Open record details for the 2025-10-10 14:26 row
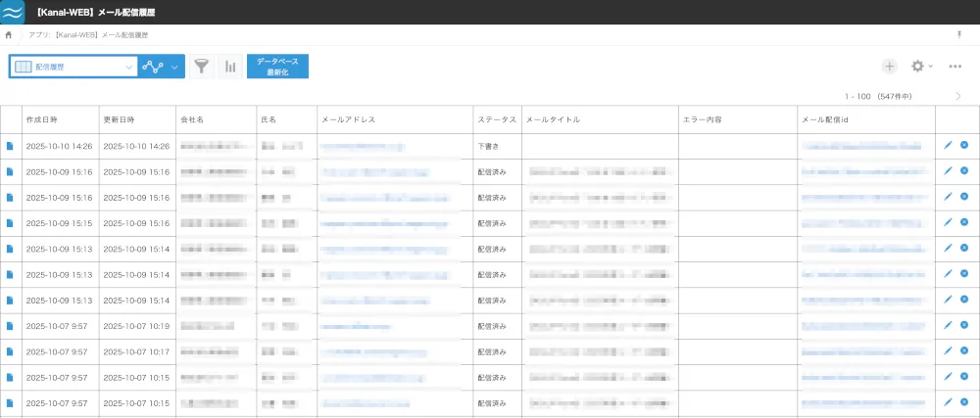The height and width of the screenshot is (418, 980). (x=10, y=146)
